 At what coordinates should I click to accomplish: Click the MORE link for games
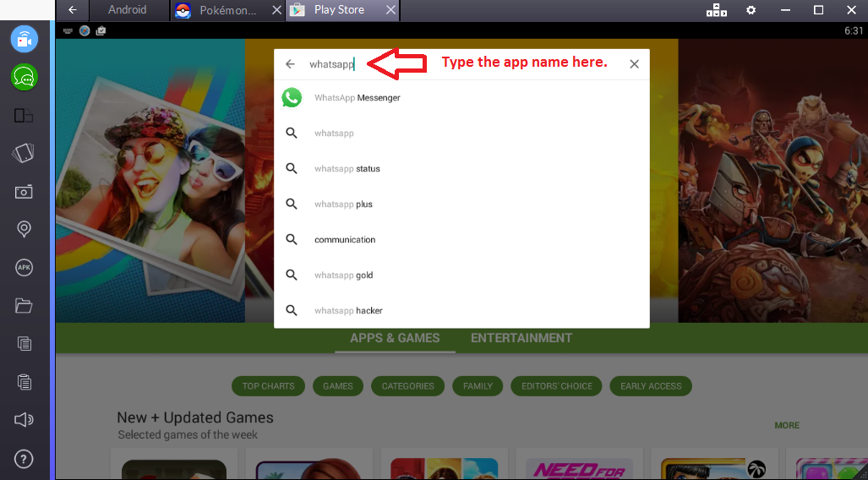(787, 425)
